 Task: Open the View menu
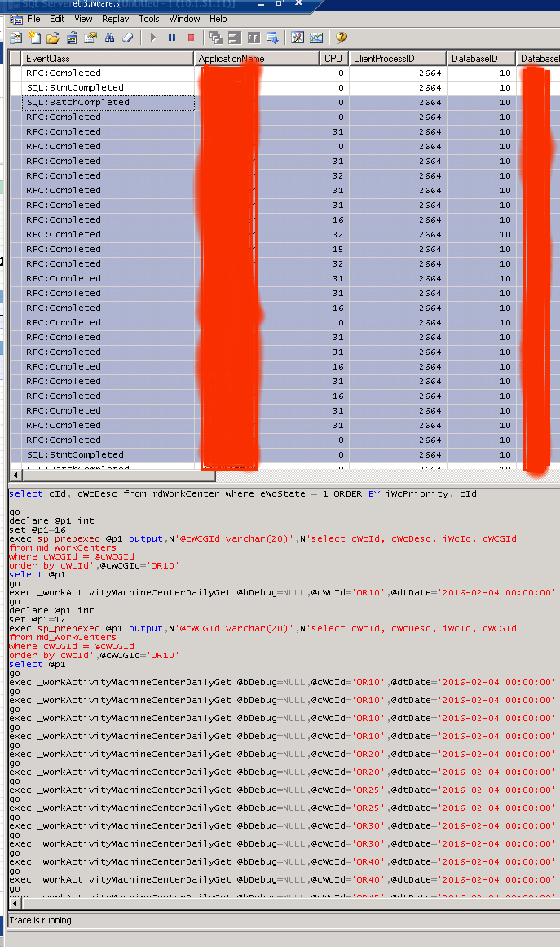pos(83,20)
